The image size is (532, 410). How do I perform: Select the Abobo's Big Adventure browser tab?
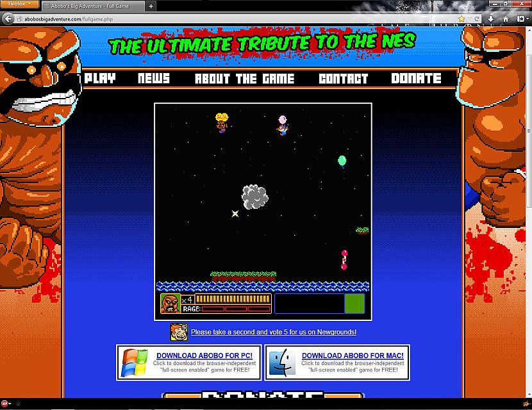point(93,6)
